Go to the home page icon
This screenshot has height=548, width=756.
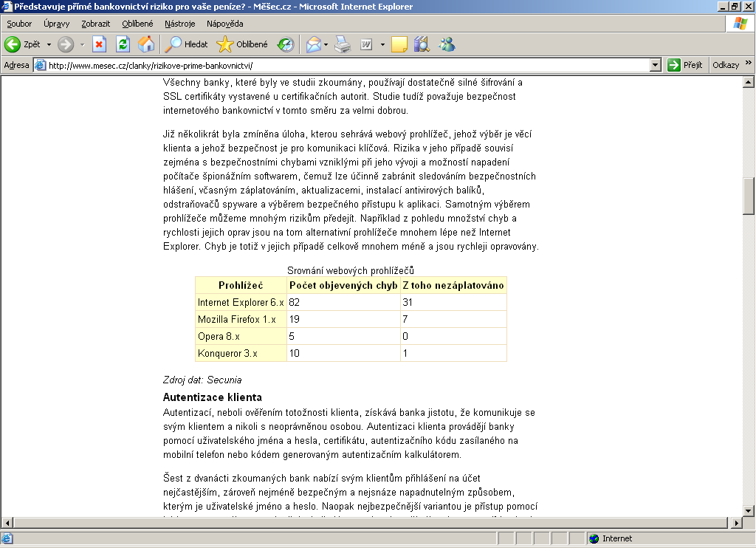click(146, 44)
